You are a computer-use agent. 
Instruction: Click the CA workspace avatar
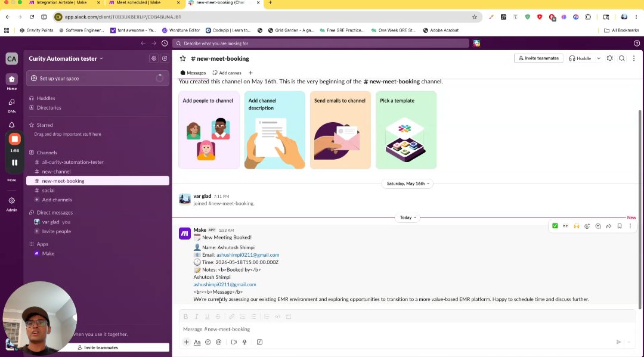11,58
